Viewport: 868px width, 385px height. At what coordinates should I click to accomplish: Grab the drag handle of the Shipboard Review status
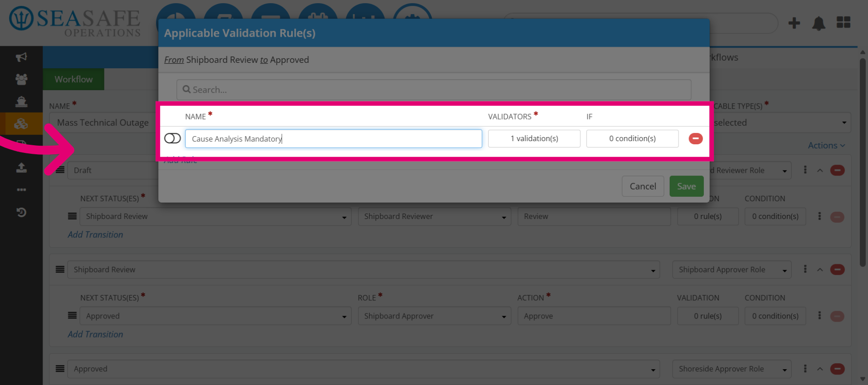pyautogui.click(x=60, y=270)
